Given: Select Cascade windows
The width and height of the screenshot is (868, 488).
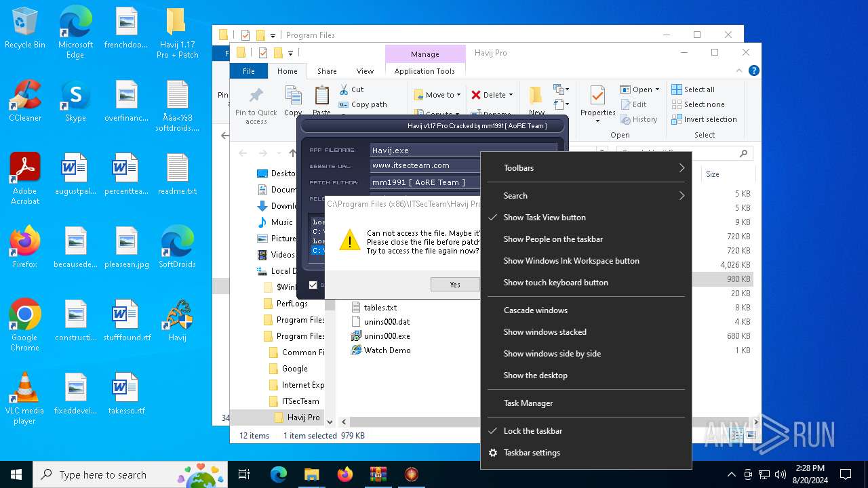Looking at the screenshot, I should (x=586, y=310).
